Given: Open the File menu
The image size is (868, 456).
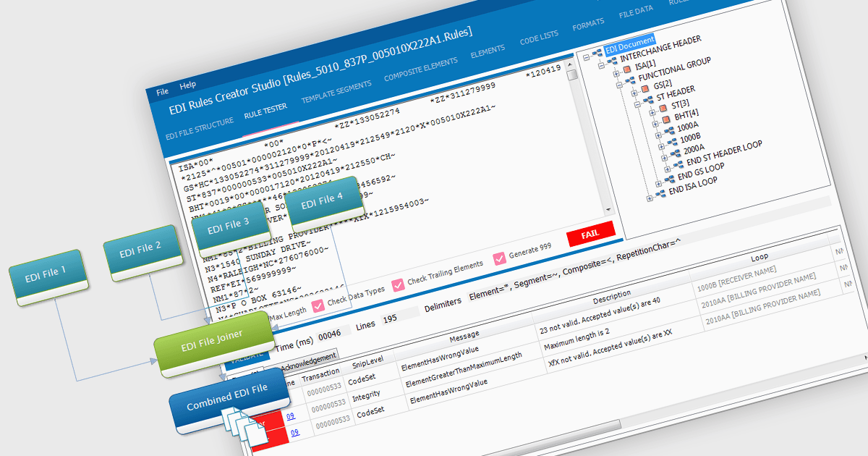Looking at the screenshot, I should point(162,92).
